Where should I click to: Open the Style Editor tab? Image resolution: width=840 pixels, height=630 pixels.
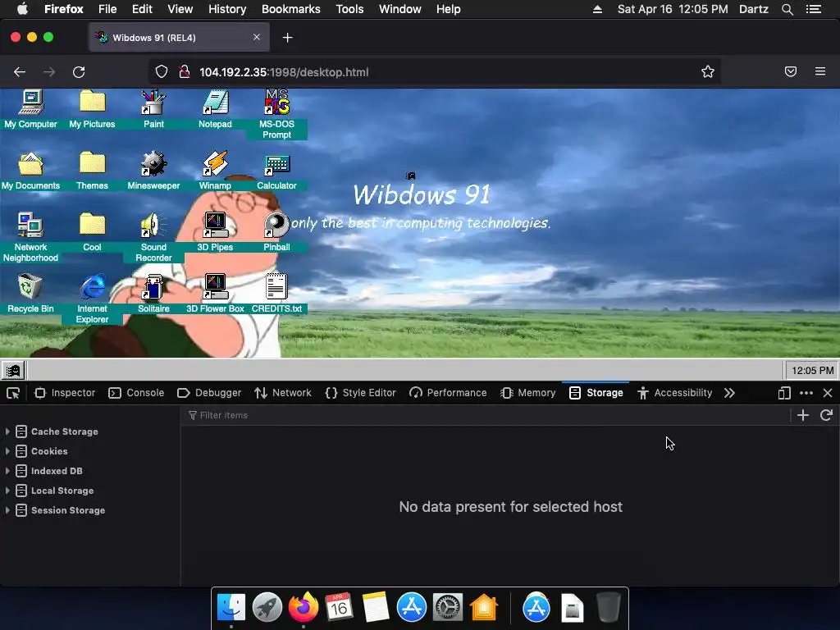click(361, 393)
